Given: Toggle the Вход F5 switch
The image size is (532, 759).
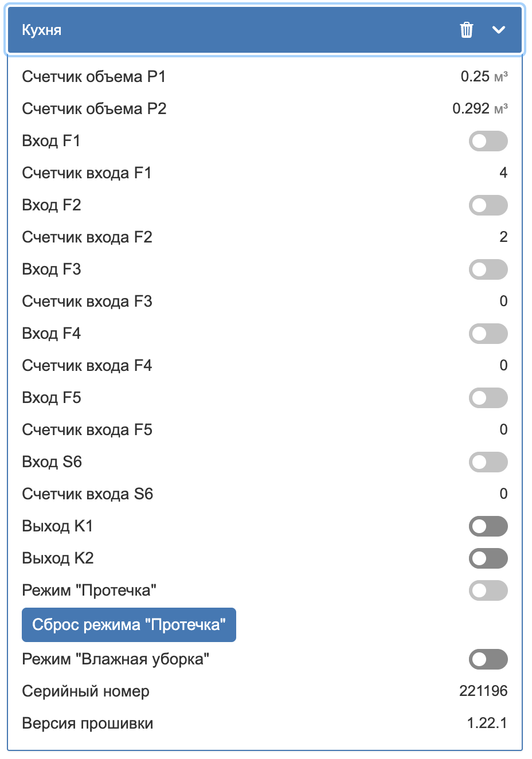Looking at the screenshot, I should click(x=488, y=398).
